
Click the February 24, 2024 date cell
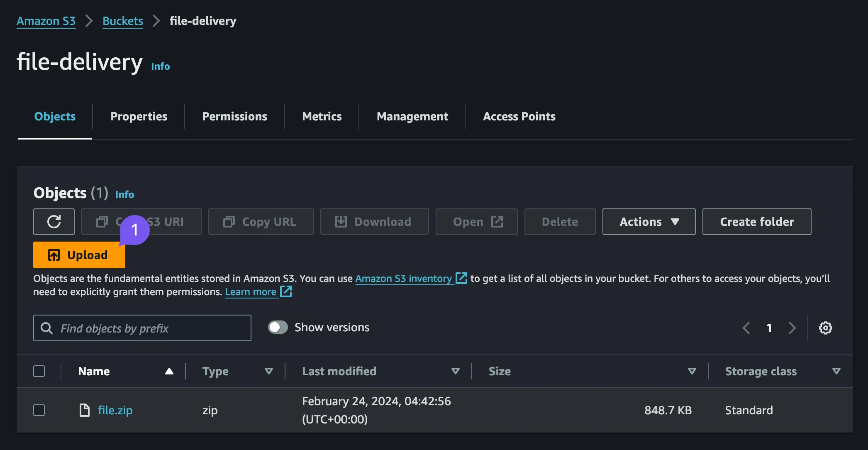click(376, 410)
